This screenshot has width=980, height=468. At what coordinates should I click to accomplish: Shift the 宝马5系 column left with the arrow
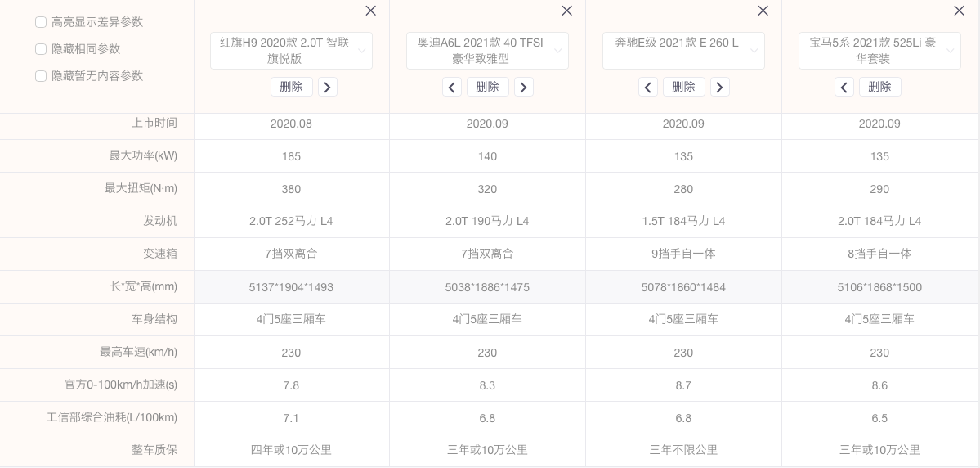pyautogui.click(x=844, y=88)
